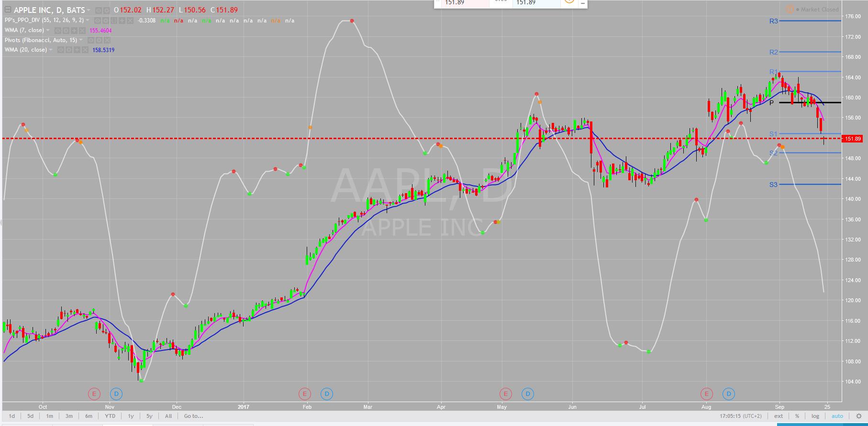The height and width of the screenshot is (426, 868).
Task: Switch chart range to 5d
Action: pos(30,416)
